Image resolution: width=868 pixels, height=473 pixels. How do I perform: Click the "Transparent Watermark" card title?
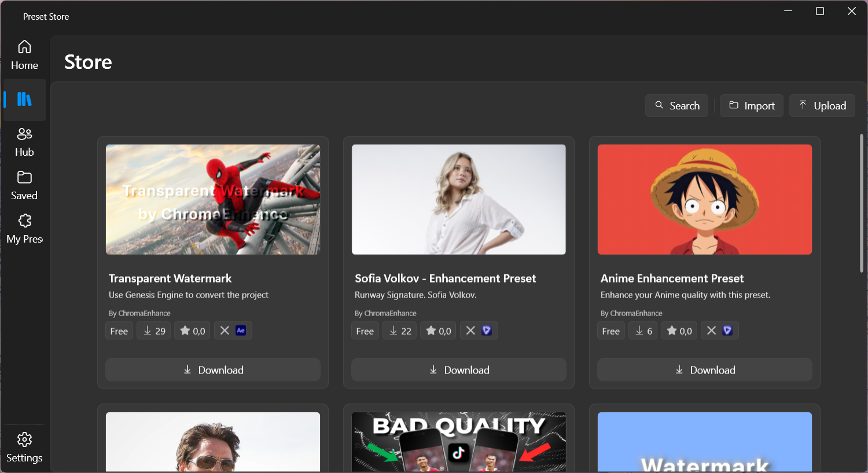170,278
